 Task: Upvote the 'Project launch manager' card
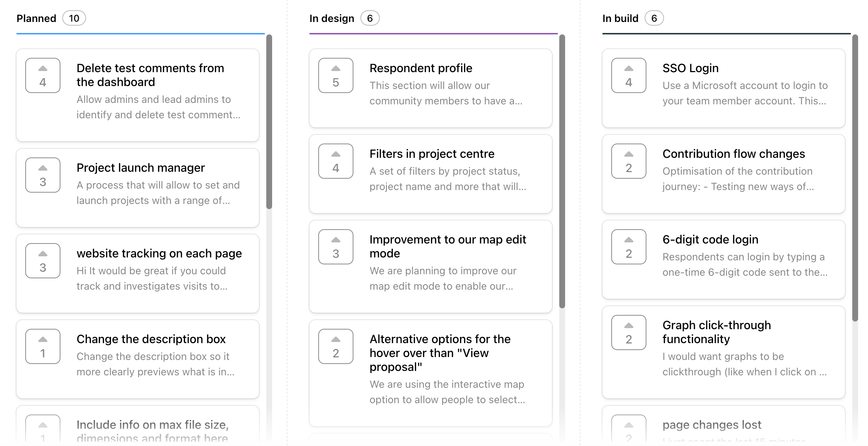point(43,175)
